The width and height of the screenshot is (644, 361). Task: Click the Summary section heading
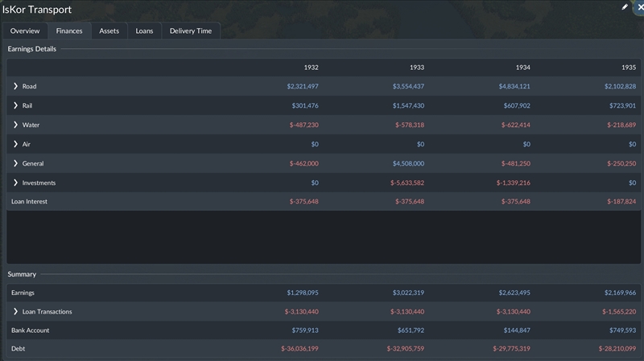22,274
